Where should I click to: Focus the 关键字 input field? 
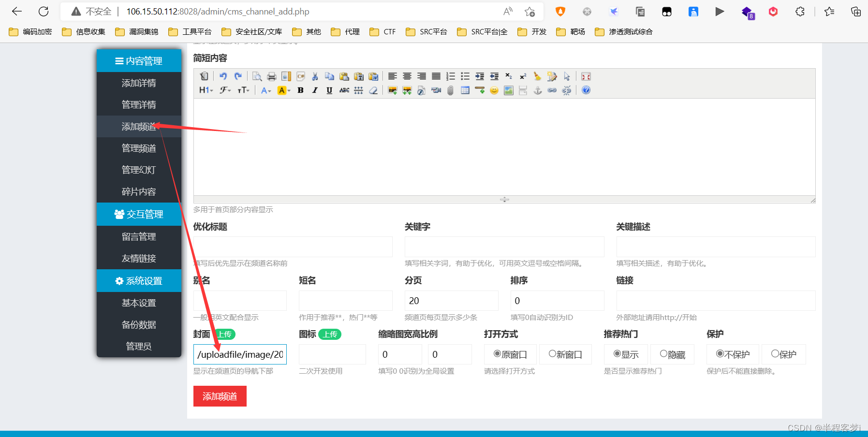(x=504, y=247)
